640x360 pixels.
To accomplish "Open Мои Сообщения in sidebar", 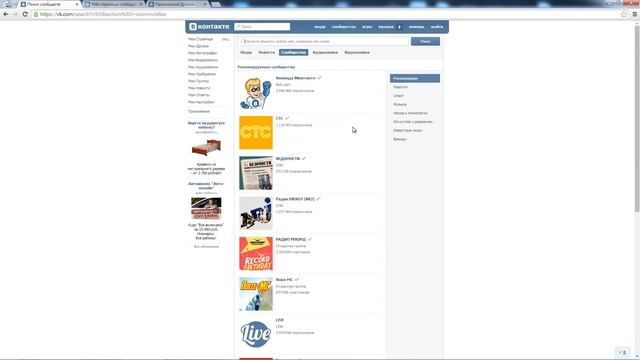I will [202, 74].
